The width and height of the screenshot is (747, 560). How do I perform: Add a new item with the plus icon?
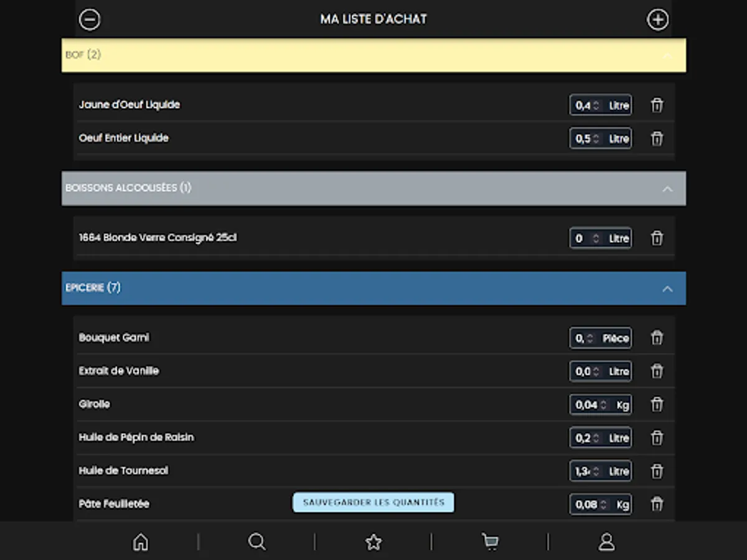[658, 19]
